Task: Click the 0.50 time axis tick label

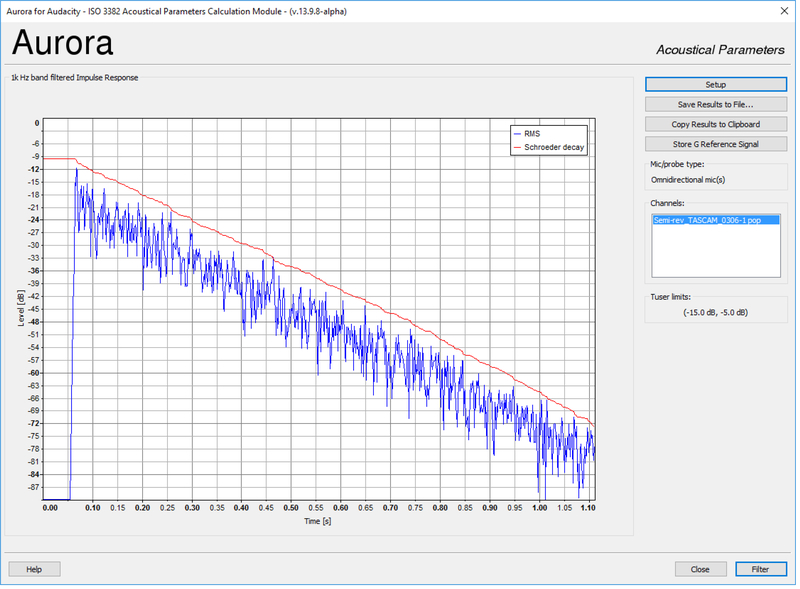Action: pos(291,508)
